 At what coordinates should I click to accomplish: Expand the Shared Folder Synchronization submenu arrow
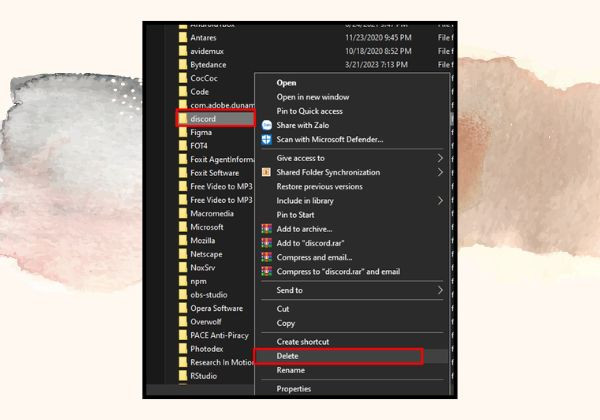coord(440,172)
